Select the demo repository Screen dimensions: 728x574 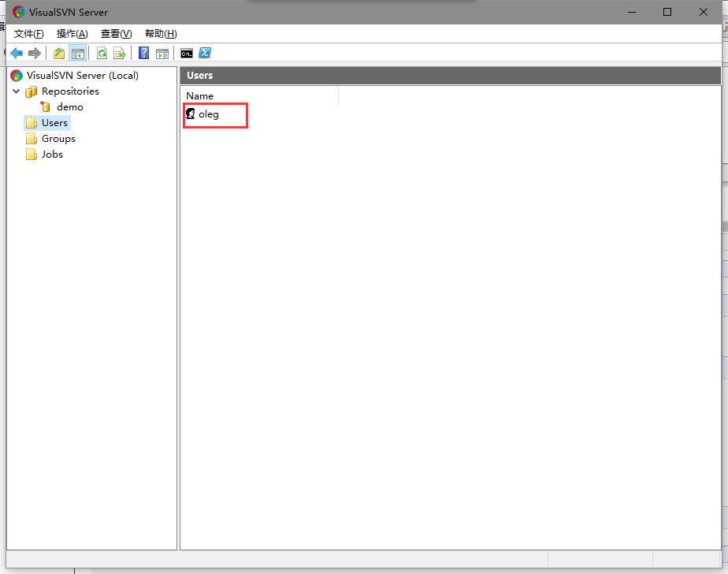[x=69, y=107]
